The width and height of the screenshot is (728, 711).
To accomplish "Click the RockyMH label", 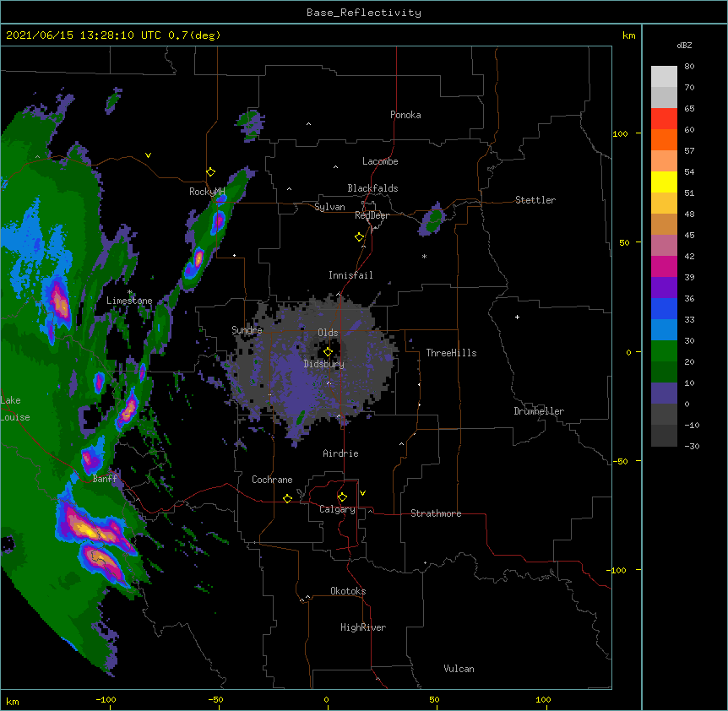I will 207,192.
